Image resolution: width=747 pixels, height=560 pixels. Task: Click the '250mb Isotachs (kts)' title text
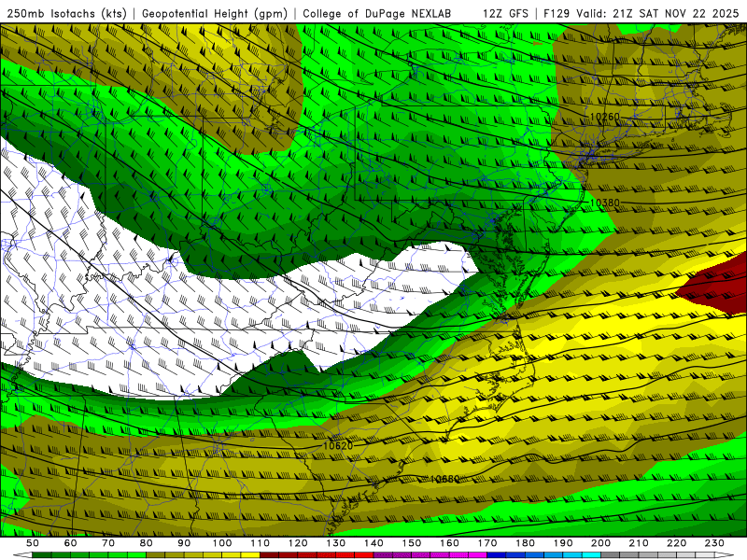66,13
